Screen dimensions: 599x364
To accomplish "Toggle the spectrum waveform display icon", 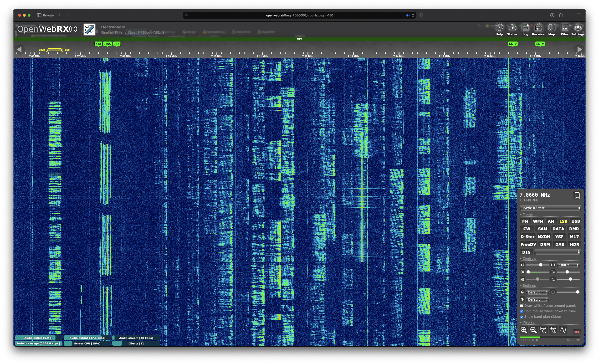I will [563, 330].
